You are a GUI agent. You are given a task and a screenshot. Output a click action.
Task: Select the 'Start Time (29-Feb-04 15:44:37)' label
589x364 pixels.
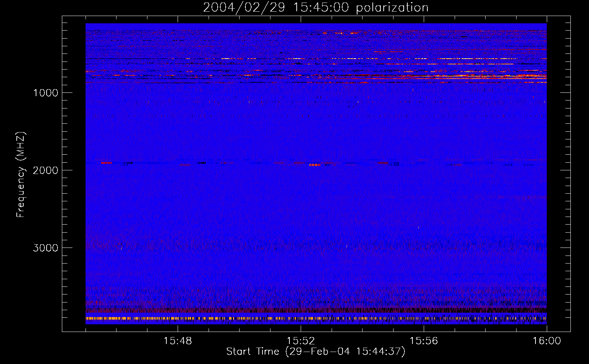pos(316,352)
